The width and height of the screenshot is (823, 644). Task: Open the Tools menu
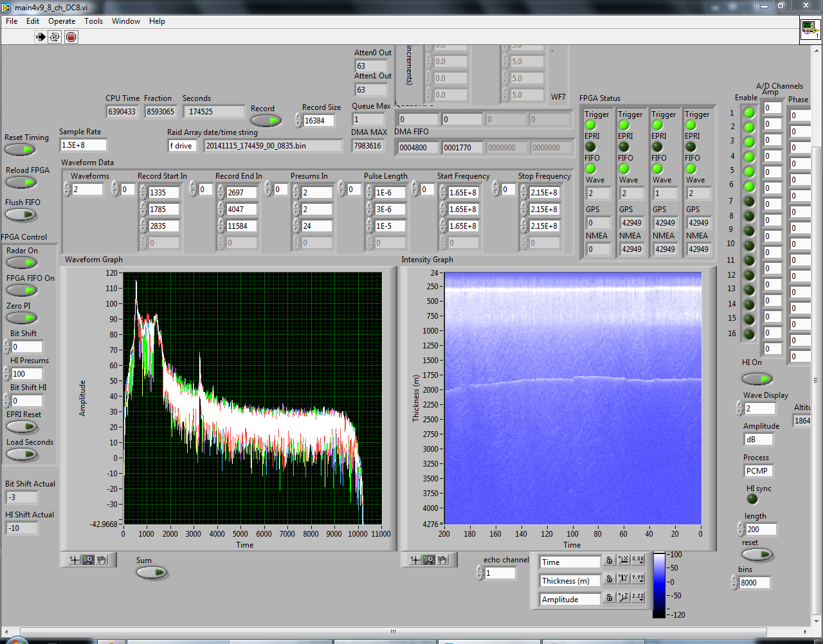click(93, 21)
